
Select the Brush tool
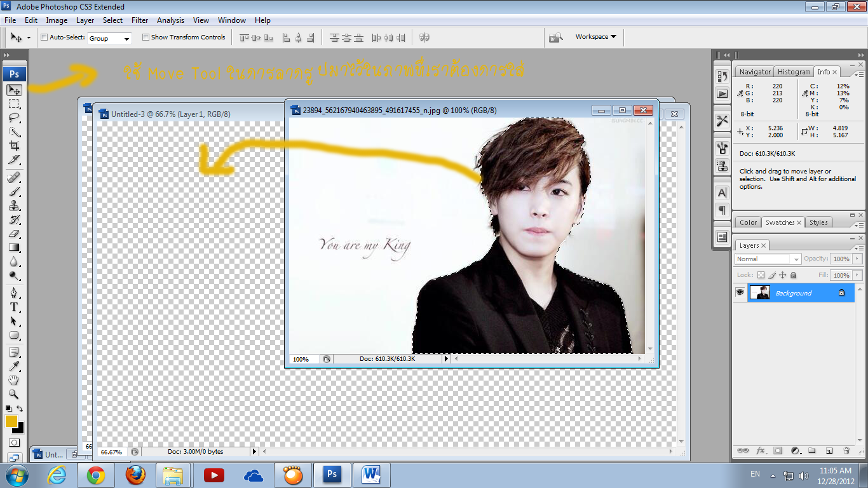14,191
